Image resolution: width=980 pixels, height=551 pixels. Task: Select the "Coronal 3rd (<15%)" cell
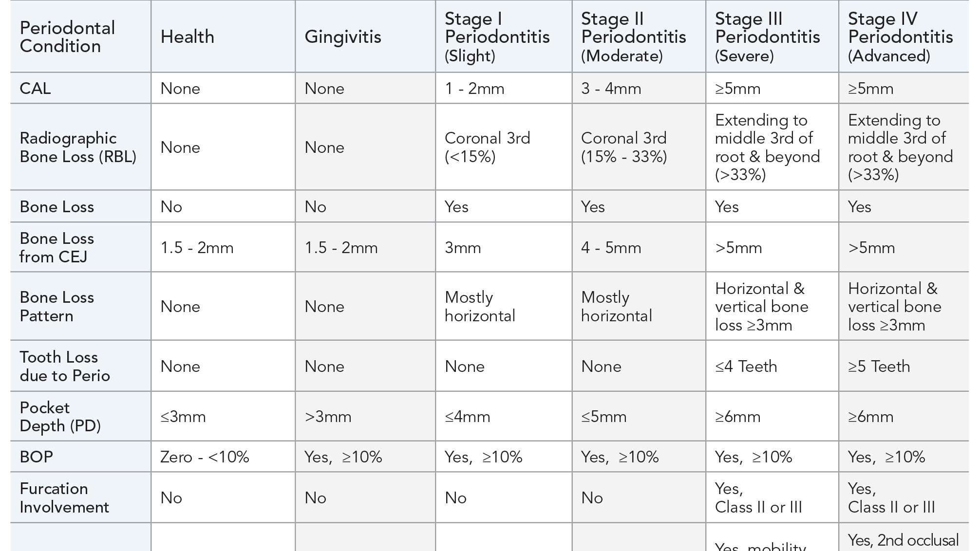[487, 147]
